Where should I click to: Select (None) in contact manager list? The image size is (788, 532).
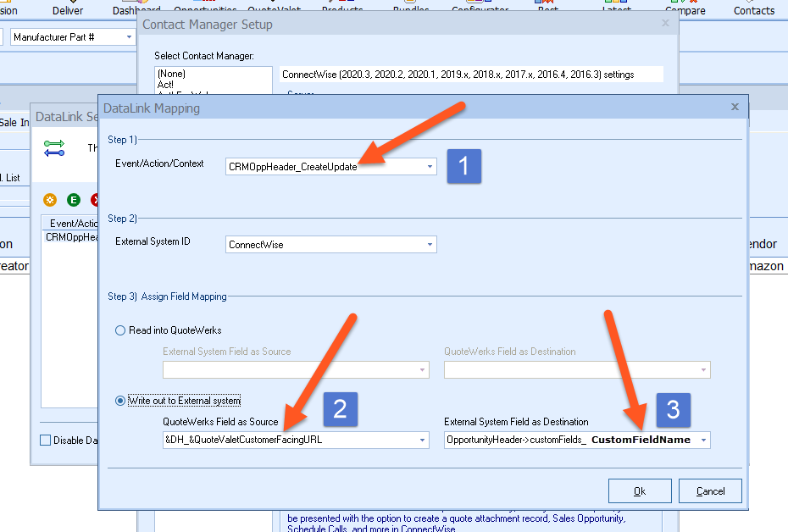point(171,74)
